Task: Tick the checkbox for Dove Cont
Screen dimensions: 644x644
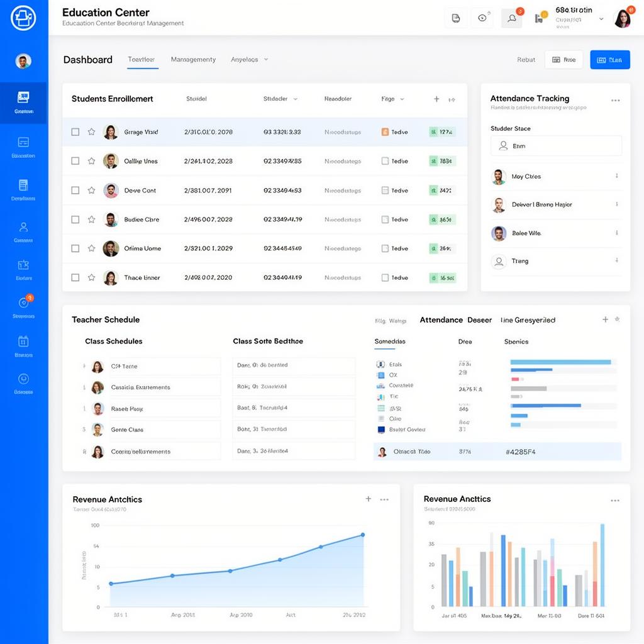Action: [x=75, y=190]
